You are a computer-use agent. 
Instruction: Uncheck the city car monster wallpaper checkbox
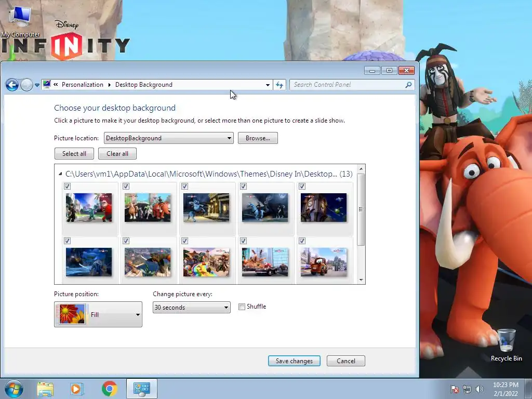click(243, 241)
